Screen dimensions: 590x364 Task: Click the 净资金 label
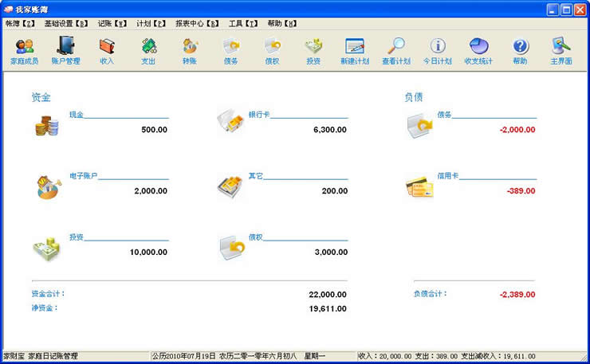click(45, 308)
